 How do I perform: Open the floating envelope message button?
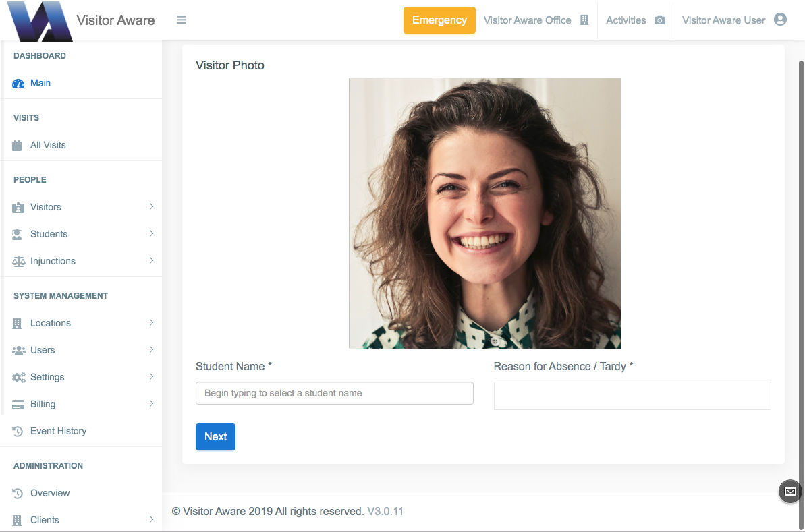790,492
